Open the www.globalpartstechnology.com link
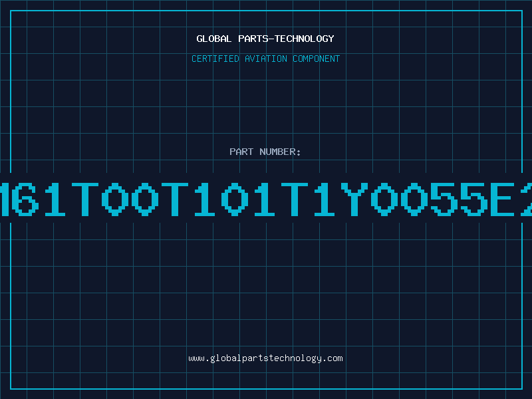Viewport: 532px width, 399px height. pos(265,358)
